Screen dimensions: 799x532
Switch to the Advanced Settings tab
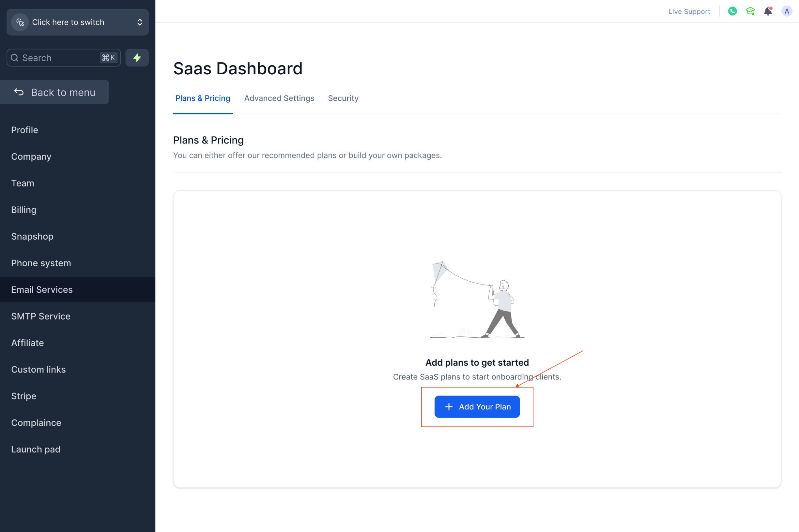(x=279, y=98)
